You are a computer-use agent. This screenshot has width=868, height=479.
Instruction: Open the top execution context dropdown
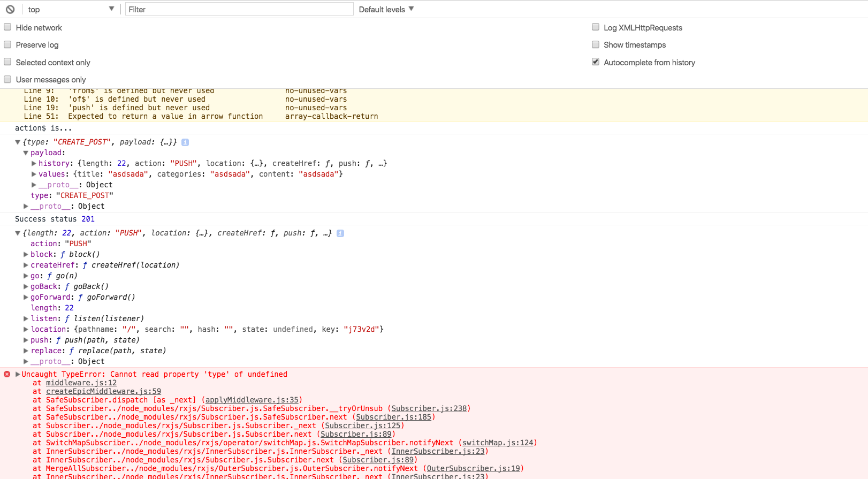click(x=71, y=9)
